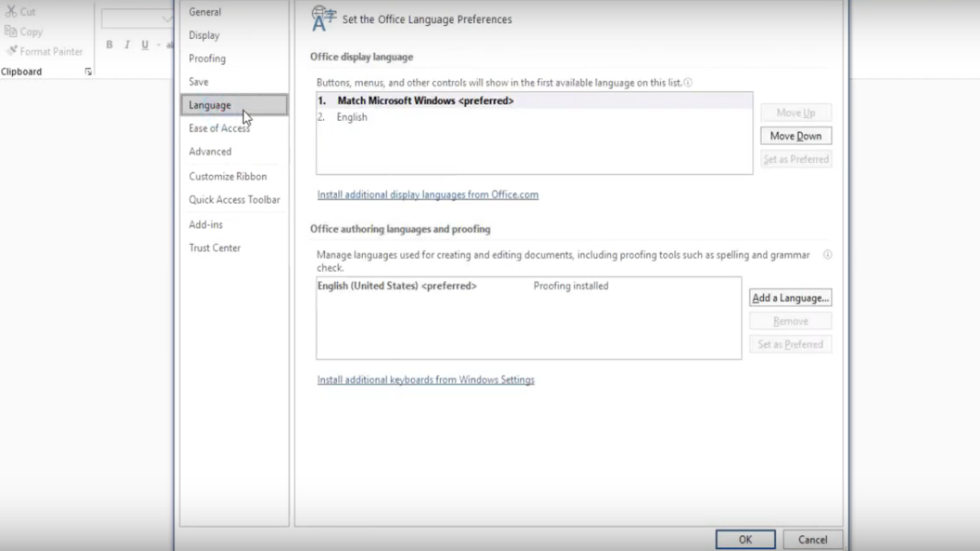Select the Language options category
This screenshot has width=980, height=551.
234,105
